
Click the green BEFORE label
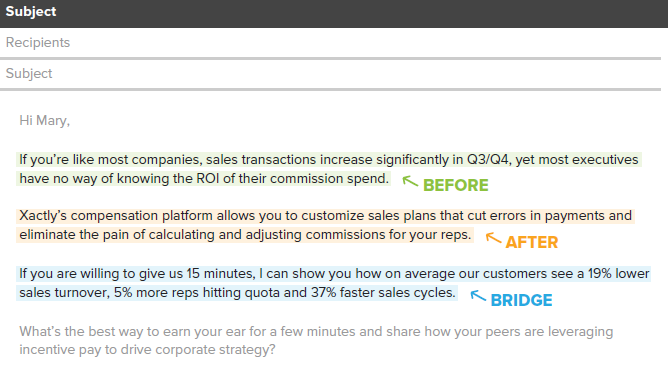coord(456,185)
